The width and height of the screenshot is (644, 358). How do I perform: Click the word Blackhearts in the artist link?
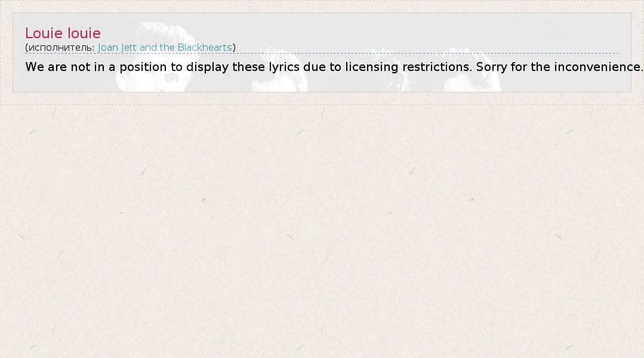(x=205, y=48)
